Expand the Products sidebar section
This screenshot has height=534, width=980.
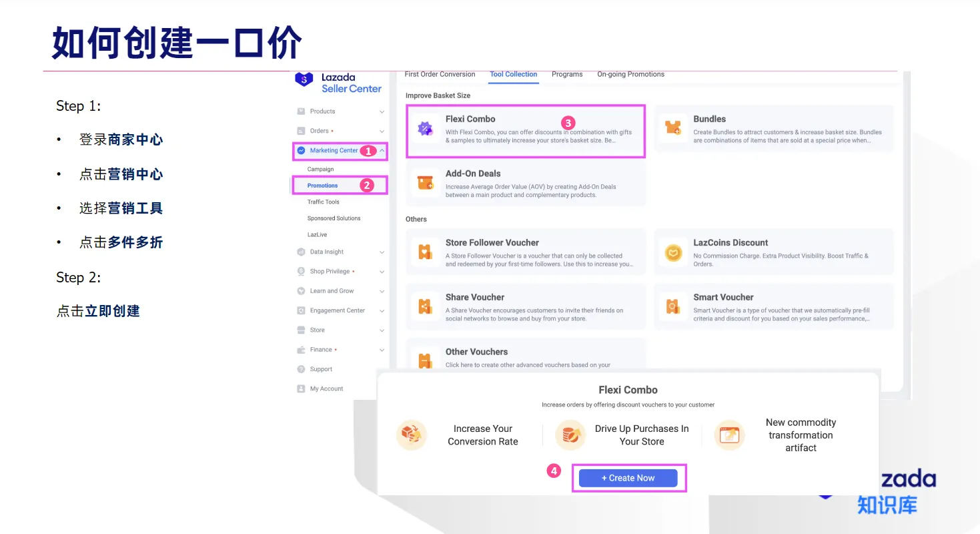click(x=340, y=111)
